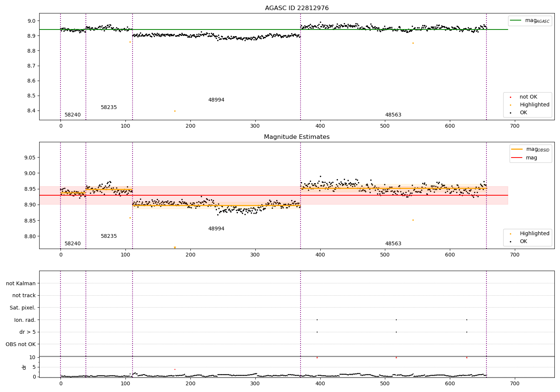Click obsid label 58240 in Magnitude Estimates plot
The image size is (560, 392).
pyautogui.click(x=72, y=244)
